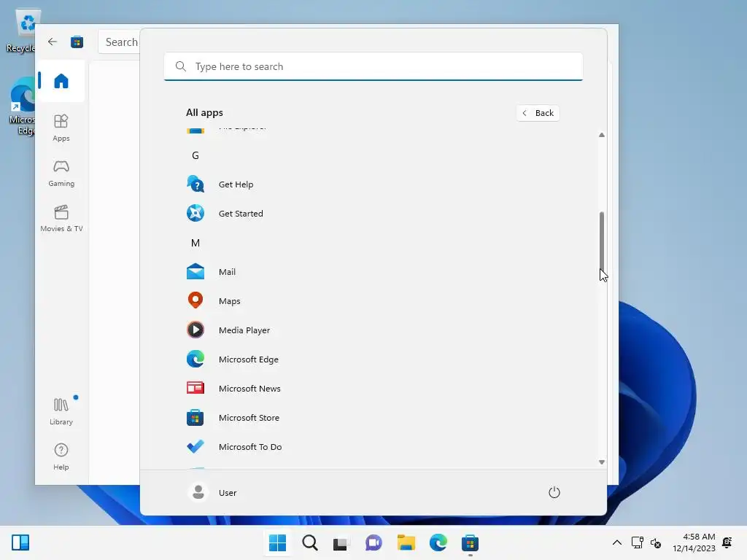
Task: Click the power button icon
Action: click(554, 492)
